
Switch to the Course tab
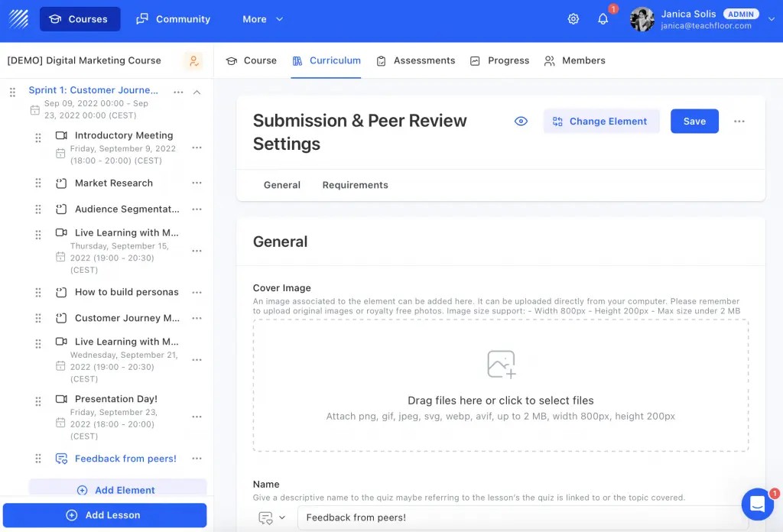(x=252, y=60)
